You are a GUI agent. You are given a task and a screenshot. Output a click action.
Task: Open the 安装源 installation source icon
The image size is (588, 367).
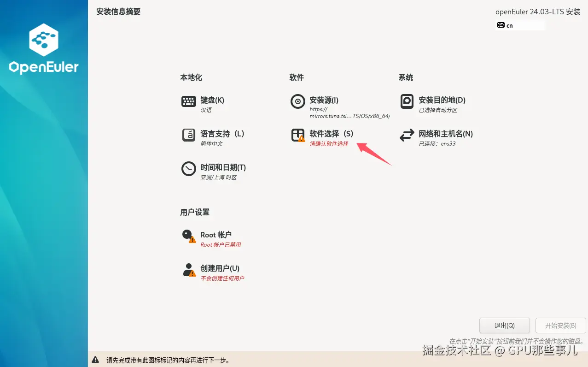(x=297, y=101)
